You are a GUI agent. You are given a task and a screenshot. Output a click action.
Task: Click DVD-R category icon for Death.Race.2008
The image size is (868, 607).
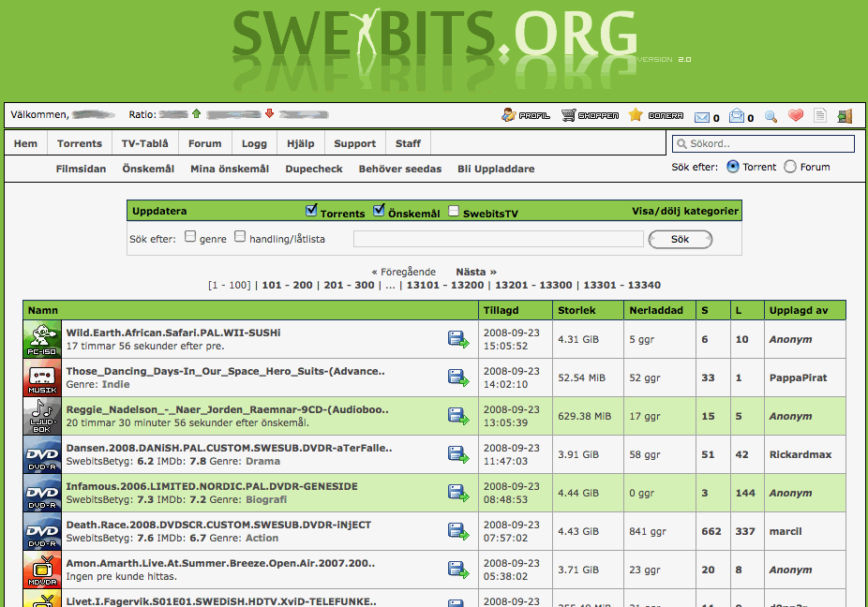pos(42,531)
